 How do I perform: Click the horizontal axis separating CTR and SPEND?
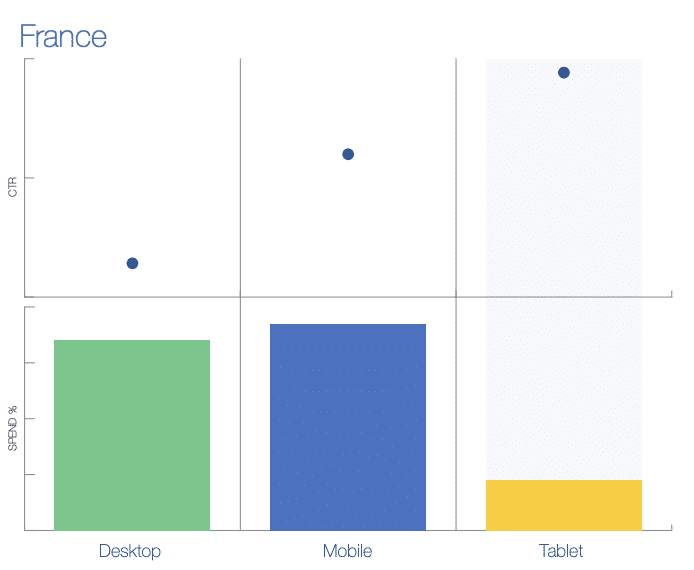click(348, 297)
